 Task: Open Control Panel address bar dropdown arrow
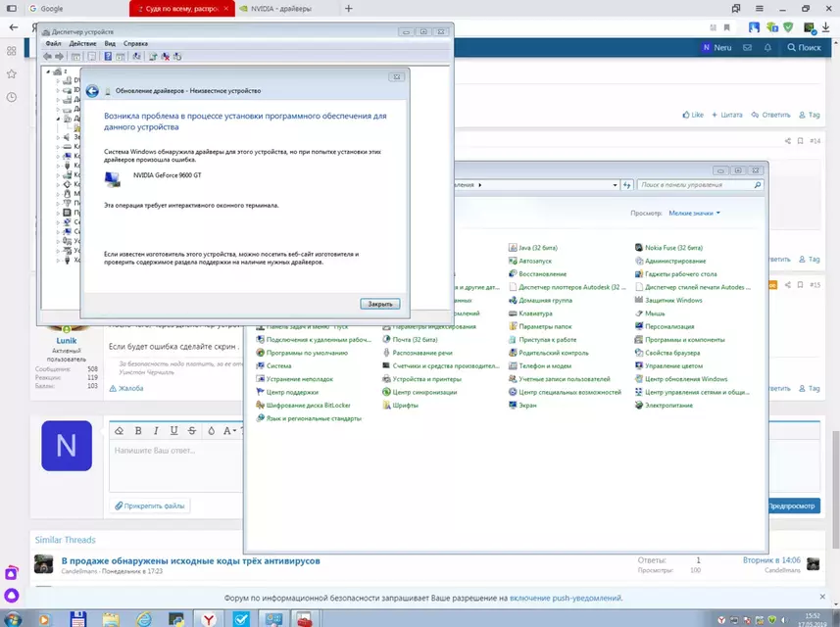[615, 185]
